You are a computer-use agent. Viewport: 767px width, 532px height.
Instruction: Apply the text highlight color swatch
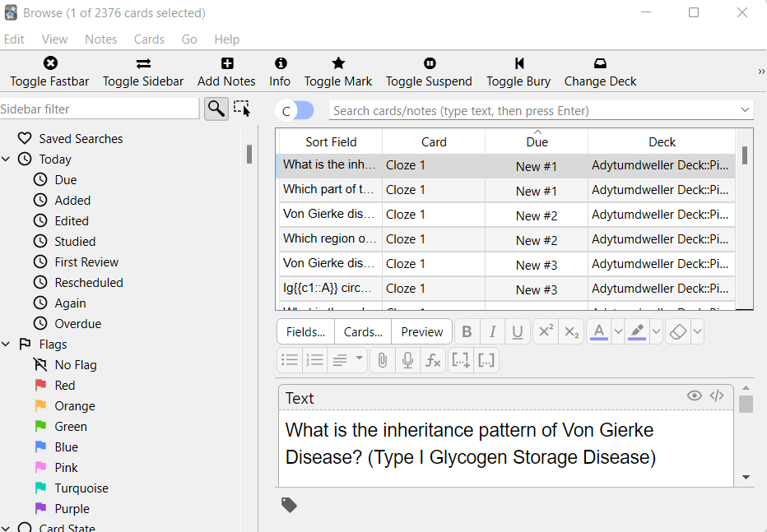[637, 332]
